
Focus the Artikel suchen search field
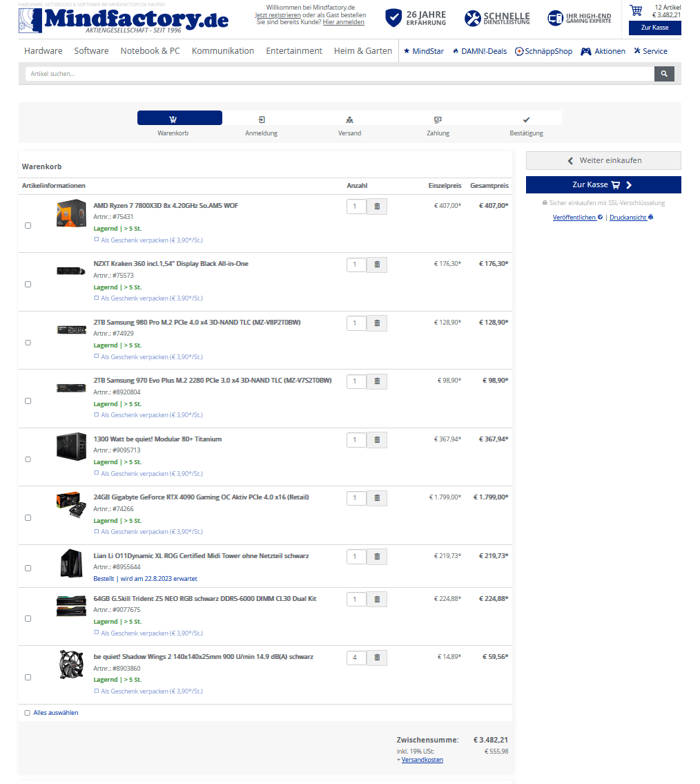(x=340, y=73)
